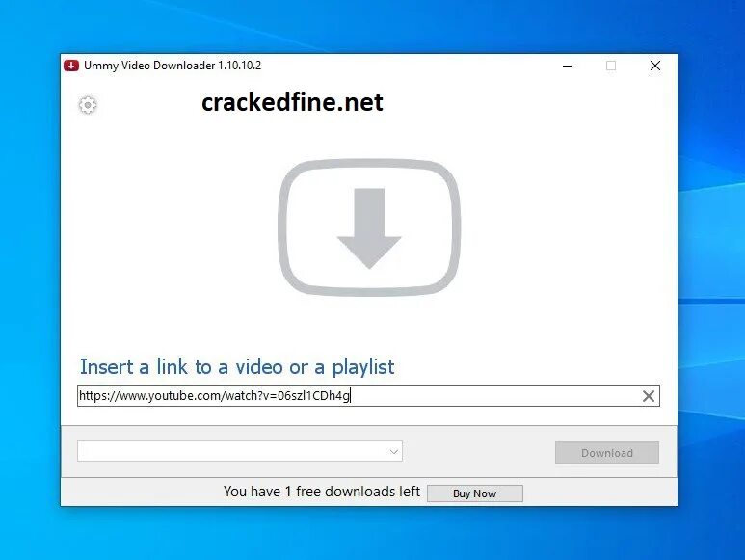Click 'Insert a link to a video or a playlist' heading
The width and height of the screenshot is (745, 560).
point(237,367)
